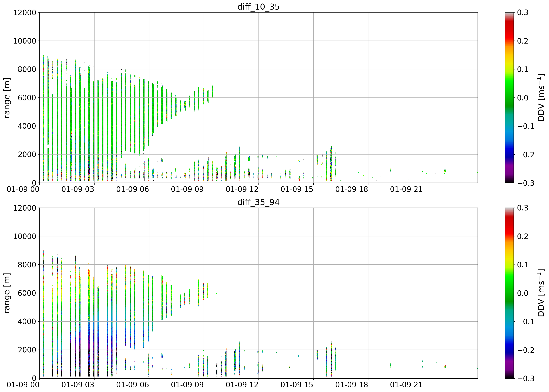The width and height of the screenshot is (549, 392).
Task: Click the −0.2 colorbar tick of diff_10_35
Action: tap(526, 155)
